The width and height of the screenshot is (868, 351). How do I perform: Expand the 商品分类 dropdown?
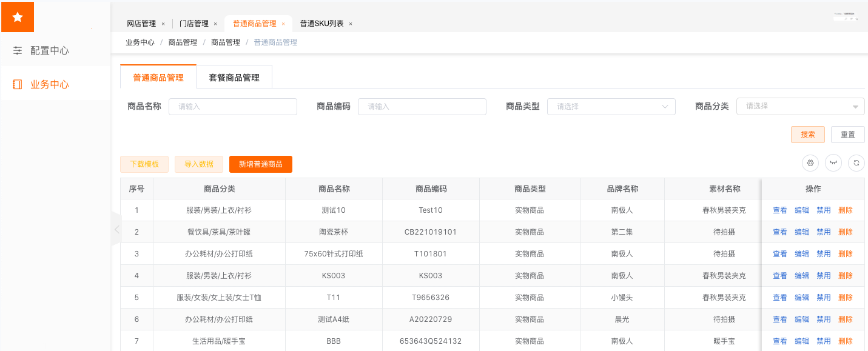800,107
